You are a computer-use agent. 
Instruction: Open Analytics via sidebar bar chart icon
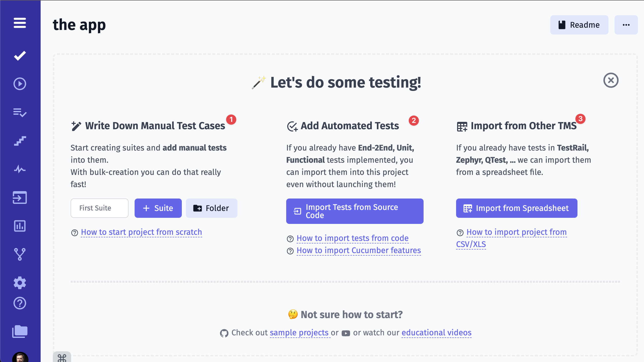(20, 226)
